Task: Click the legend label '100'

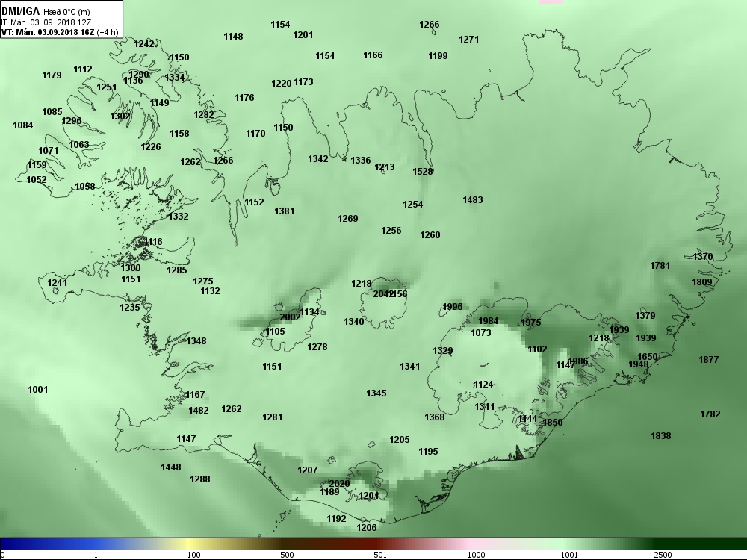Action: tap(193, 555)
